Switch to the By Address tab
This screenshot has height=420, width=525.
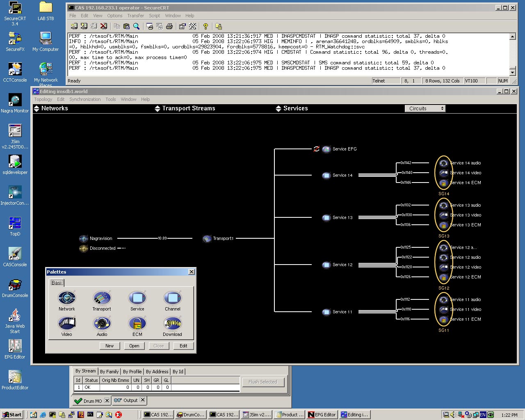pyautogui.click(x=157, y=372)
